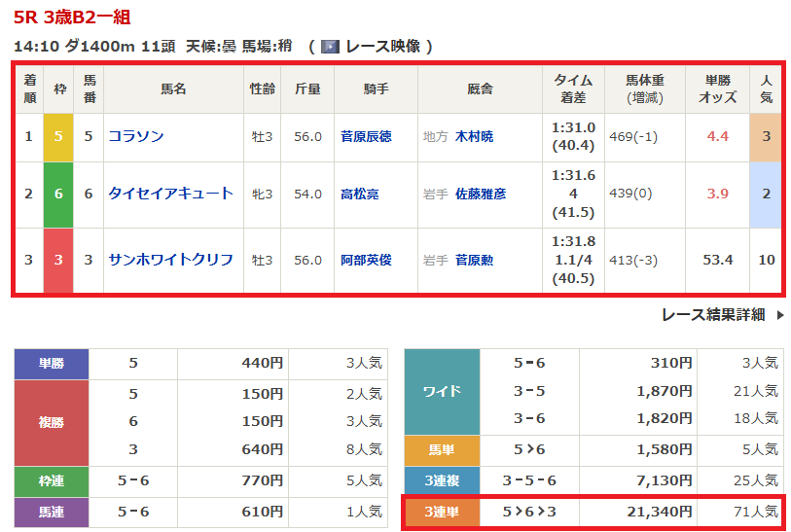Click the horse link サンホワイトクリフ
The width and height of the screenshot is (791, 532).
[x=171, y=260]
